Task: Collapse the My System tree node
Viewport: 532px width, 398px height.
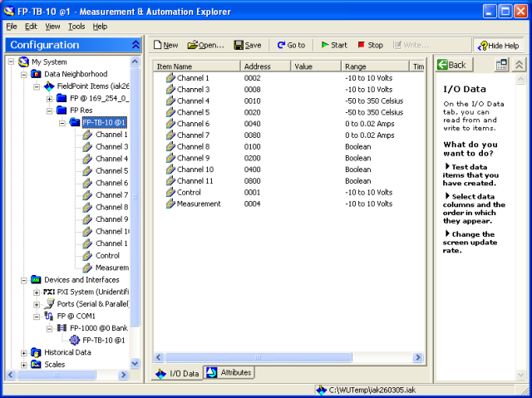Action: tap(11, 61)
